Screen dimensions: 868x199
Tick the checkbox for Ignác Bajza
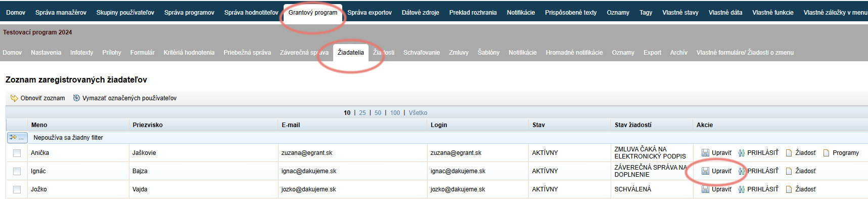[x=17, y=171]
